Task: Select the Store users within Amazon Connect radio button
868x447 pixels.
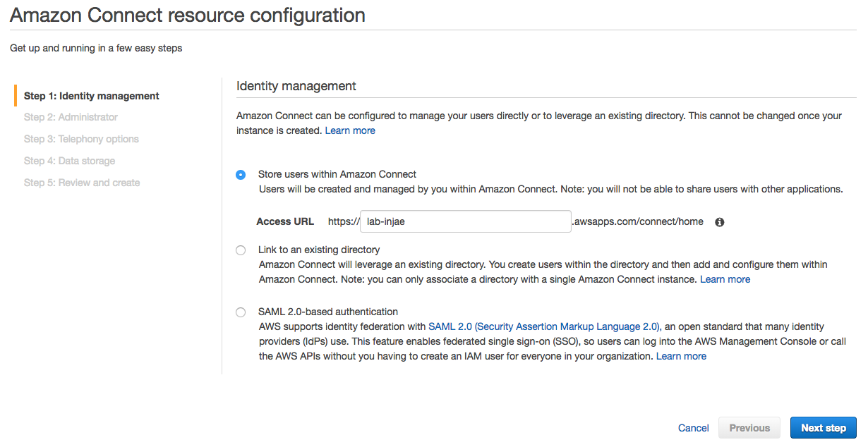Action: point(241,175)
